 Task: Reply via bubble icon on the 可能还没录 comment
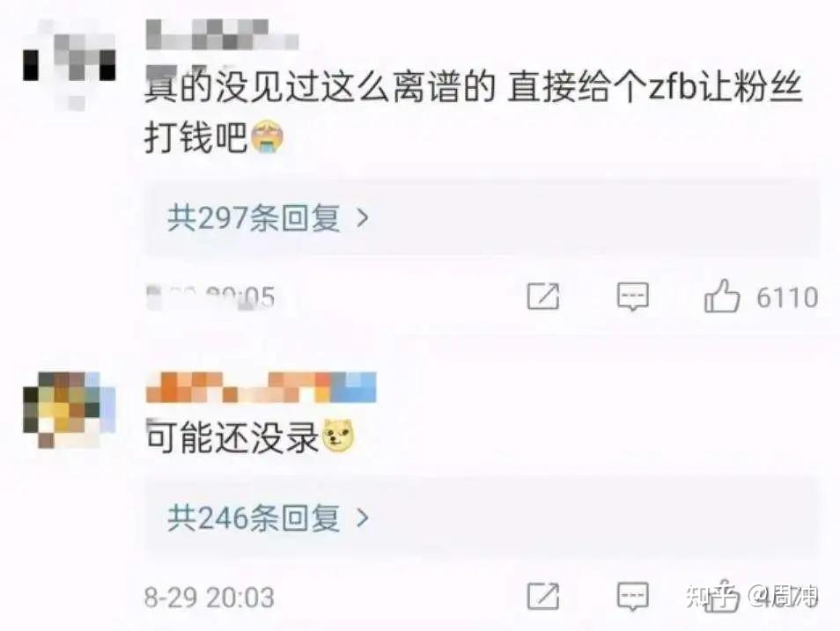(x=633, y=596)
